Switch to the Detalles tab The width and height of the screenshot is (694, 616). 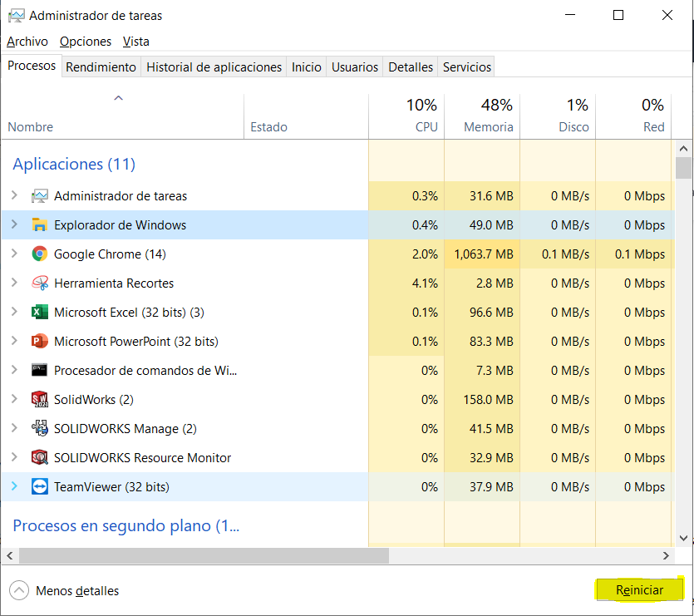click(411, 67)
